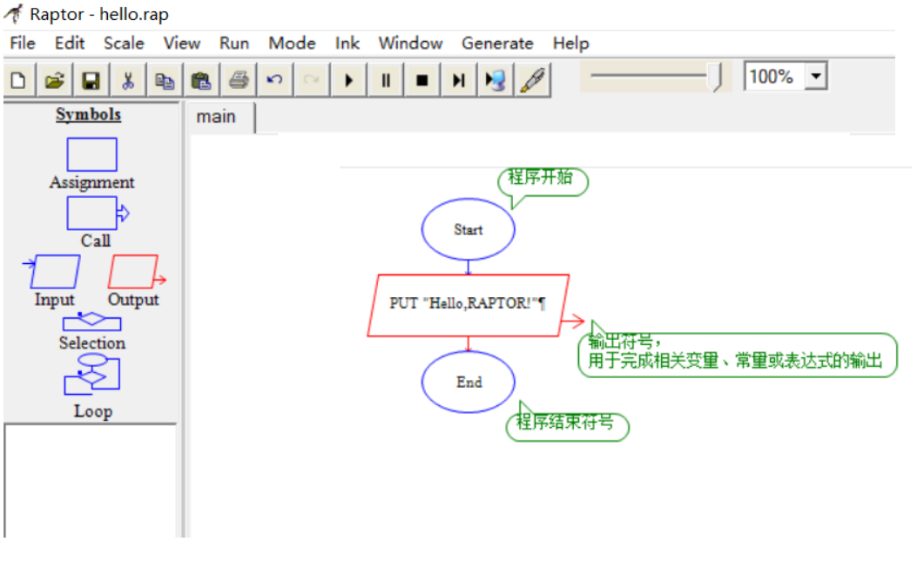This screenshot has width=924, height=562.
Task: Click the test against server icon
Action: (495, 79)
